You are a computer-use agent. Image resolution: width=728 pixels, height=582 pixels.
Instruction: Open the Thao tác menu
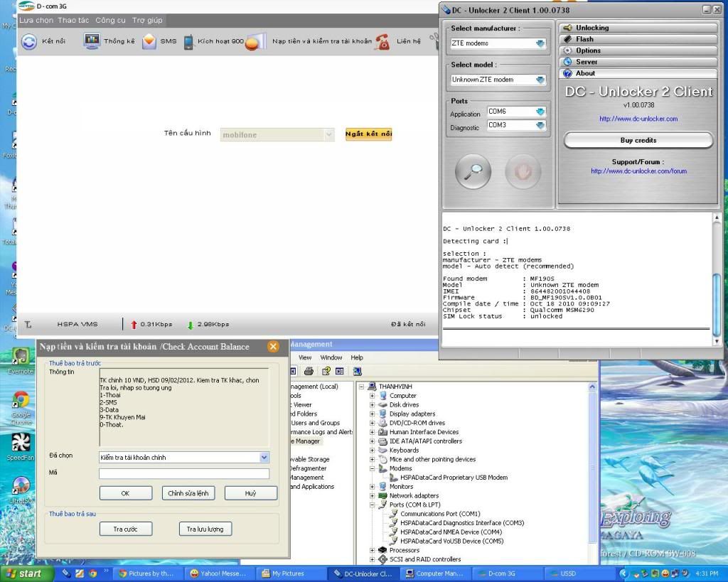tap(74, 21)
